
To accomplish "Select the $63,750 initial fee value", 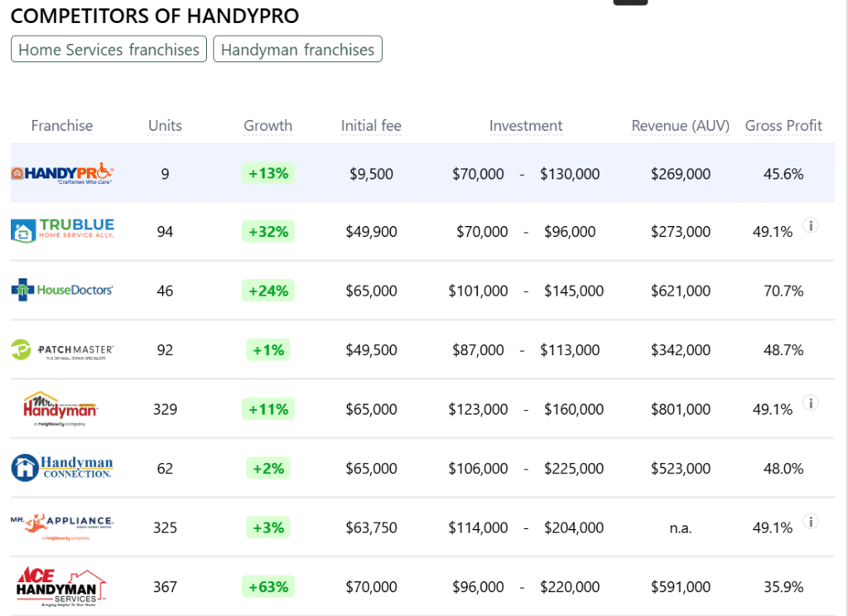I will 371,527.
